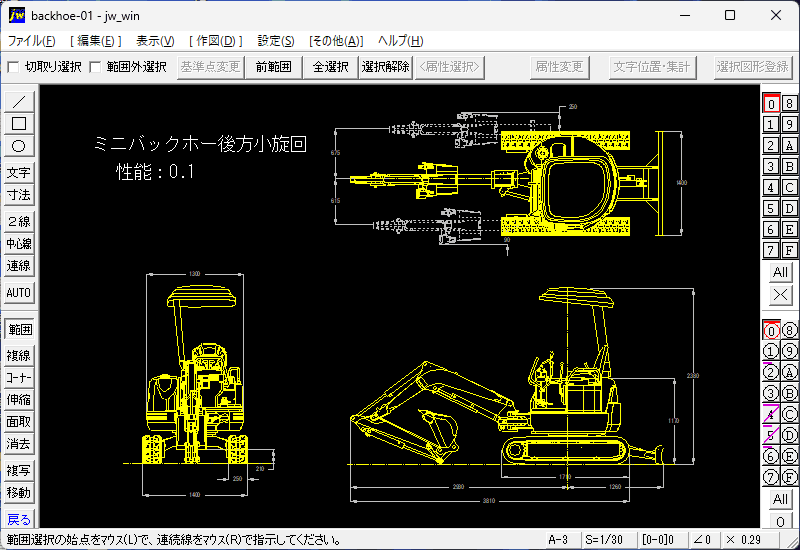Open the ヘルプ(H) menu
This screenshot has width=800, height=550.
[401, 41]
